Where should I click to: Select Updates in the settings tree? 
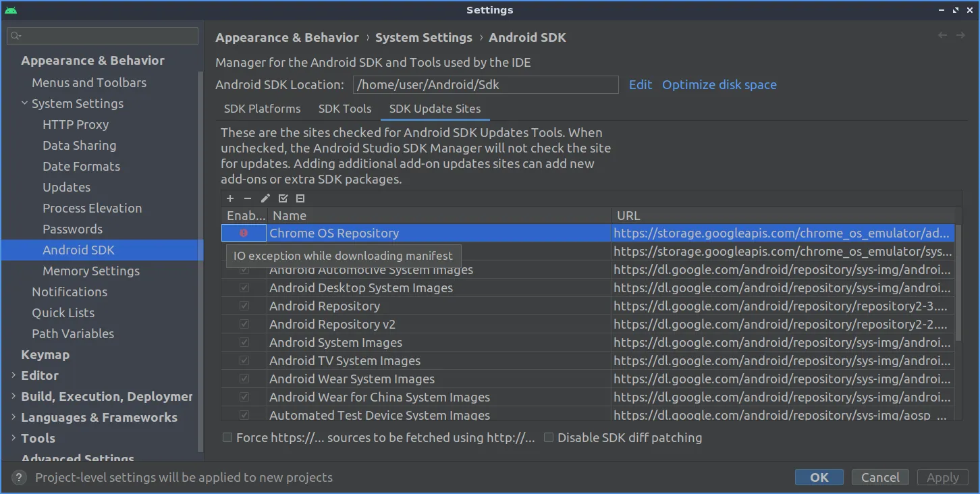coord(66,187)
